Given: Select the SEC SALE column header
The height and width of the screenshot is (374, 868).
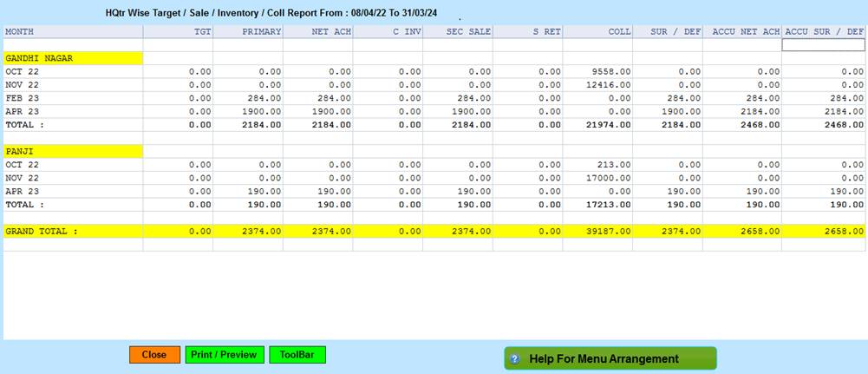Looking at the screenshot, I should tap(469, 31).
